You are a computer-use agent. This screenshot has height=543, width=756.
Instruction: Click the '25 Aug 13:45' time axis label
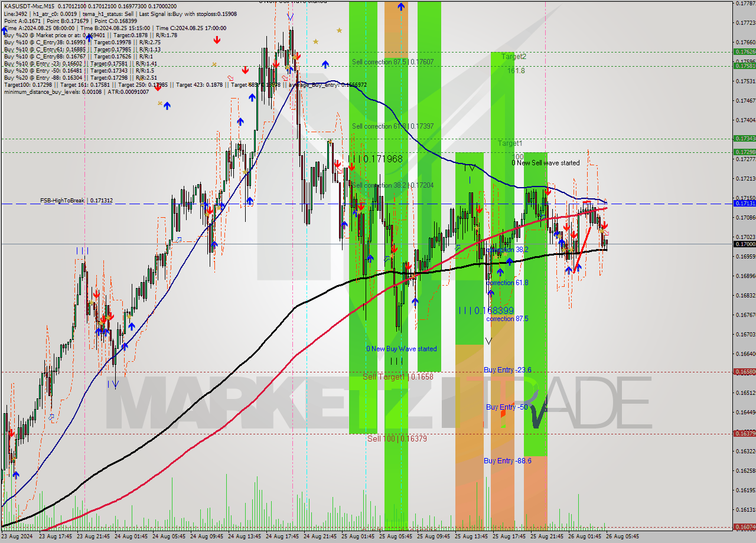click(x=471, y=537)
